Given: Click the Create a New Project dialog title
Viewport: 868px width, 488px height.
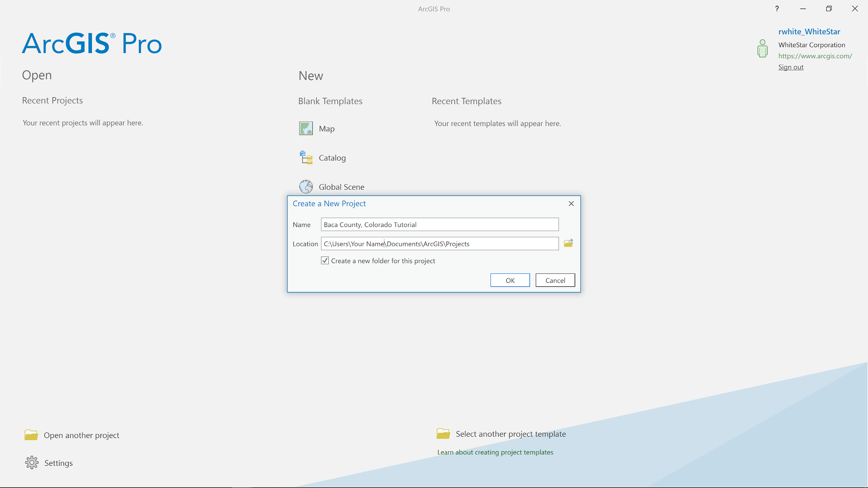Looking at the screenshot, I should point(329,204).
